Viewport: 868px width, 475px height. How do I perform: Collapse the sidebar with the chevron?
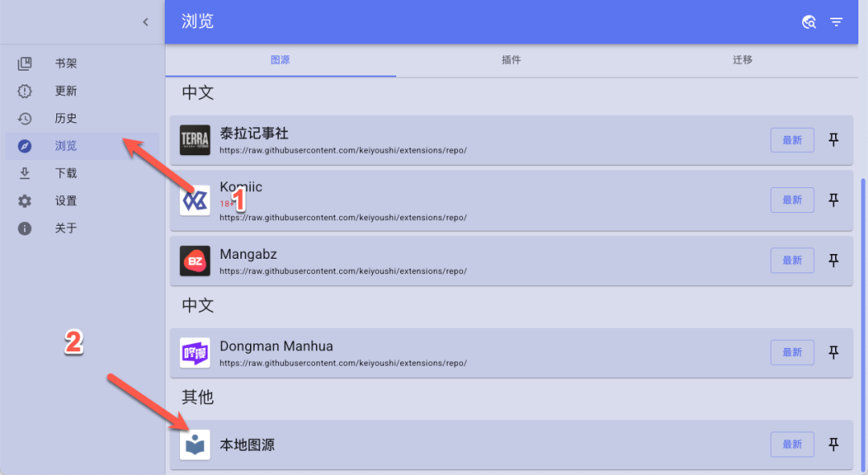pyautogui.click(x=145, y=22)
